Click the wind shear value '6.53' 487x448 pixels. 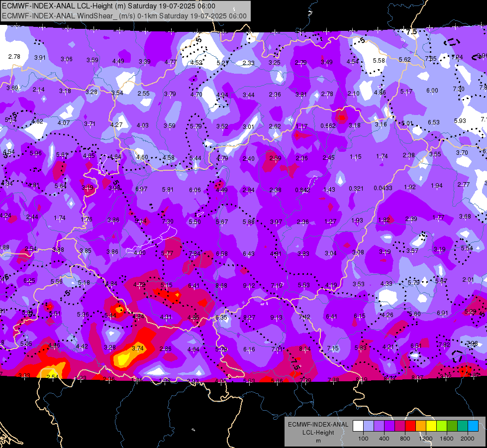(434, 122)
